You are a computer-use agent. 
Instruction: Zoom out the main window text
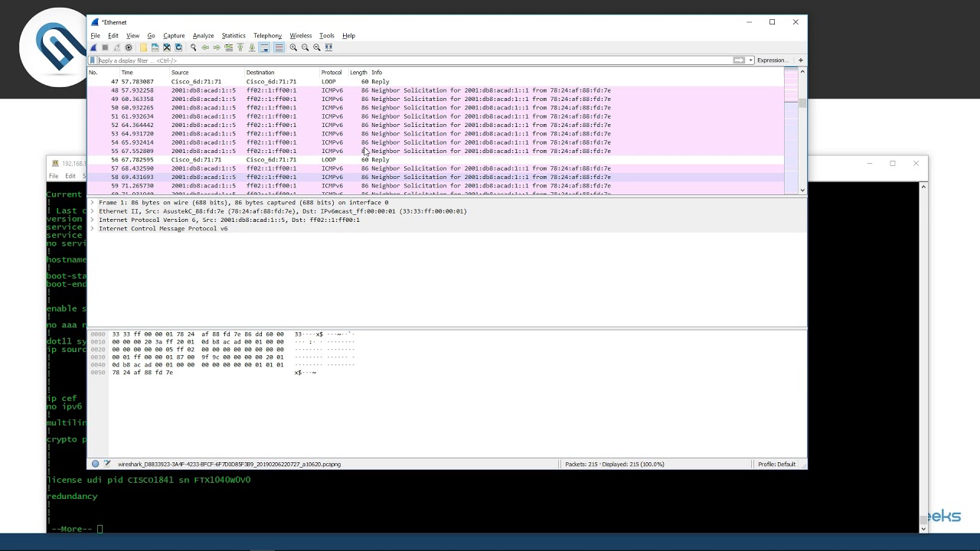[305, 47]
